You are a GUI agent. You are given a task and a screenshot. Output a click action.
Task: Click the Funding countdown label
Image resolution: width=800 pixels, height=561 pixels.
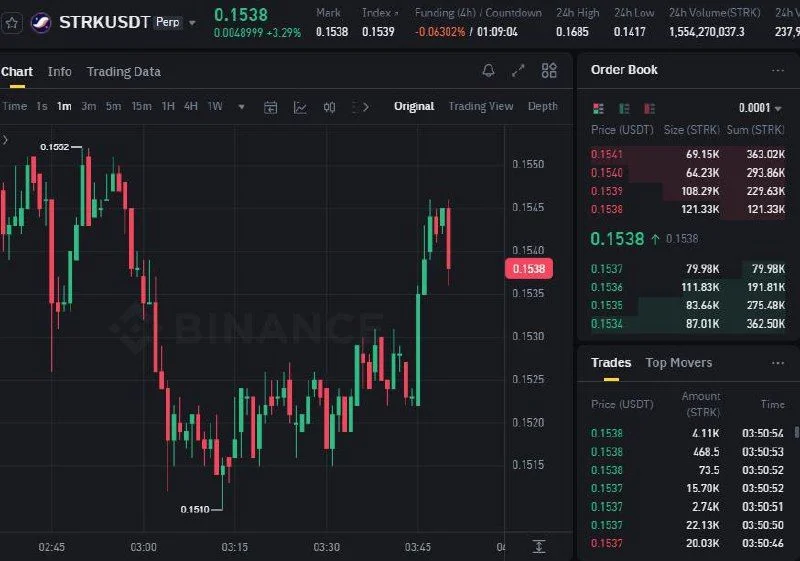(478, 13)
